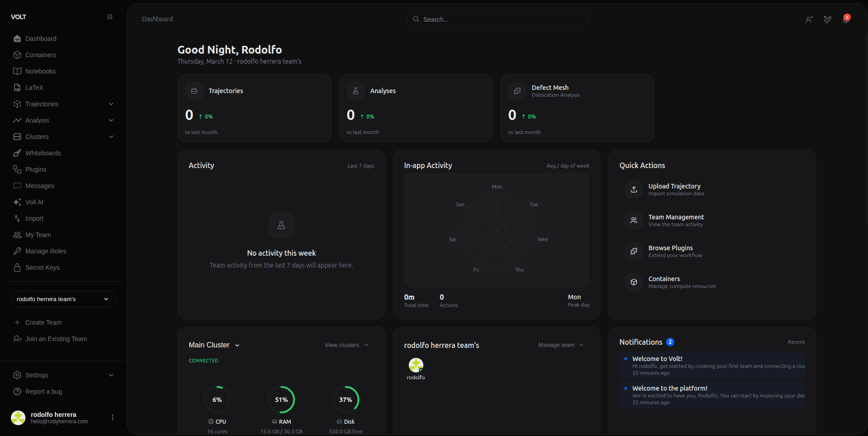Viewport: 868px width, 436px height.
Task: Click the notification bell icon
Action: pyautogui.click(x=845, y=19)
